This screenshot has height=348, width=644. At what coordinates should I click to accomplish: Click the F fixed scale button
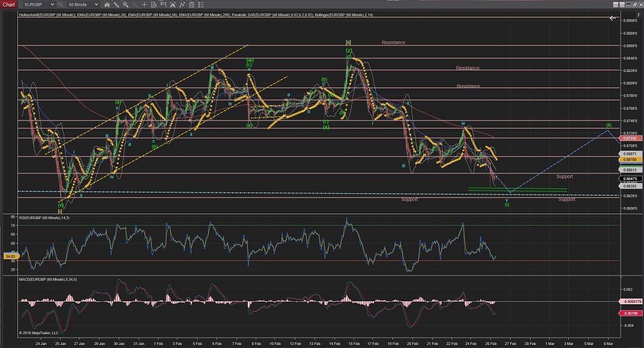(x=639, y=15)
